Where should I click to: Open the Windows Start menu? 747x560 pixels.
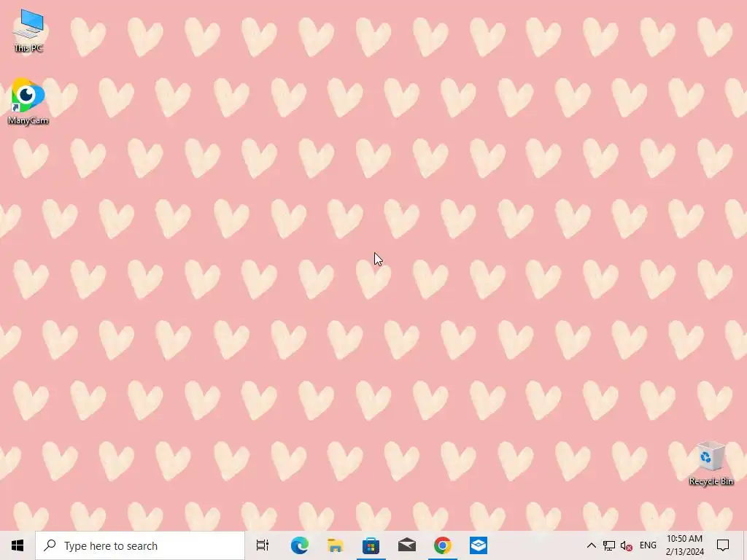click(18, 545)
